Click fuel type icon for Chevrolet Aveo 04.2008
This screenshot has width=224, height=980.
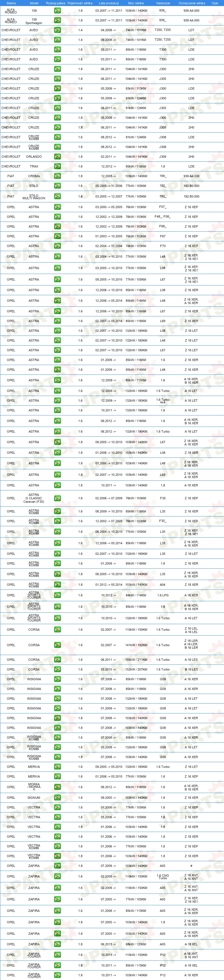(x=57, y=30)
